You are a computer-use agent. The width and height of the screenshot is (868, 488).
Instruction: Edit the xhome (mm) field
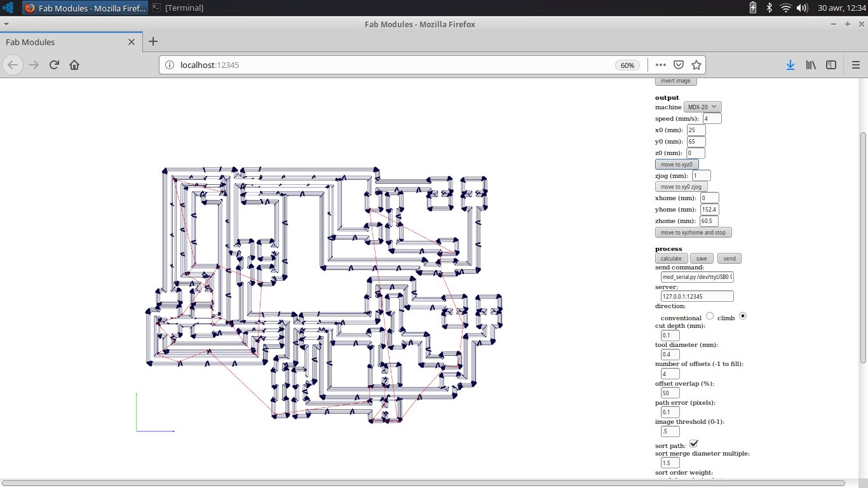point(710,198)
